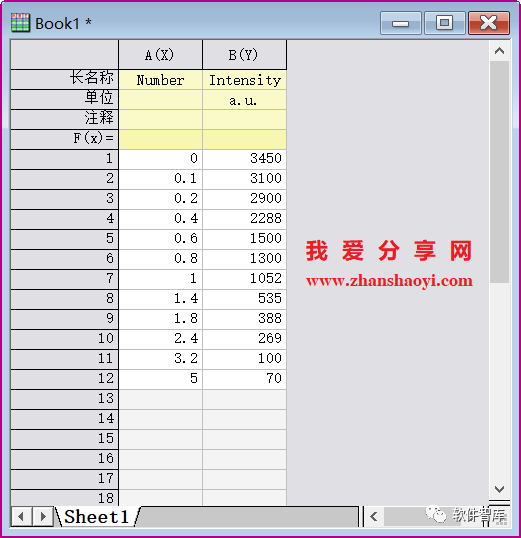Click the Book1 workbook icon in title bar
This screenshot has height=538, width=521.
point(20,23)
